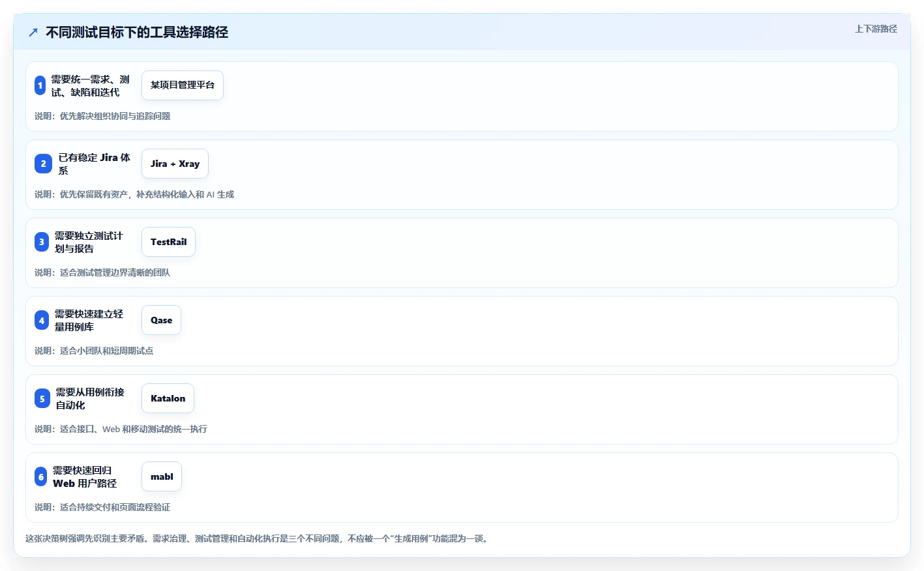Click the text 需要从用例衔接自动化

point(90,398)
